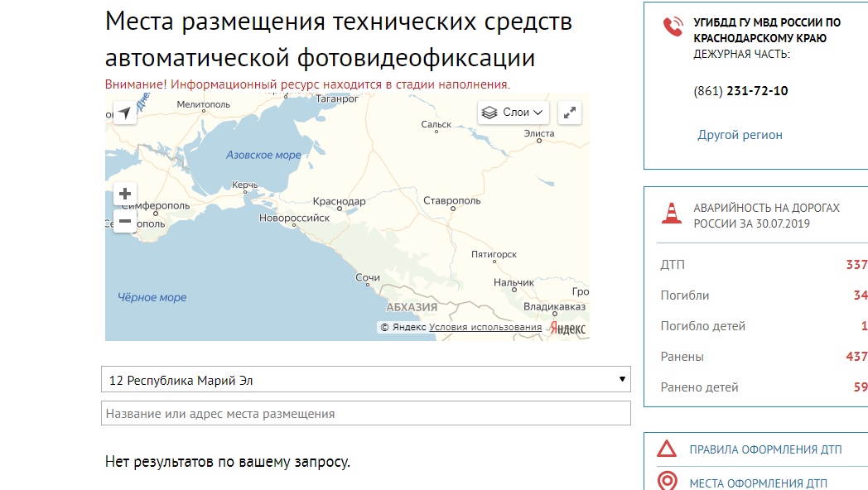This screenshot has height=490, width=868.
Task: Open ПРАВИЛА ОФОРМЛЕНИЯ ДТП menu item
Action: [765, 449]
